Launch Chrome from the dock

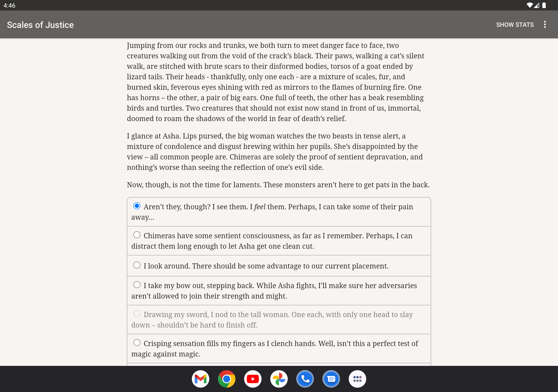pos(226,379)
